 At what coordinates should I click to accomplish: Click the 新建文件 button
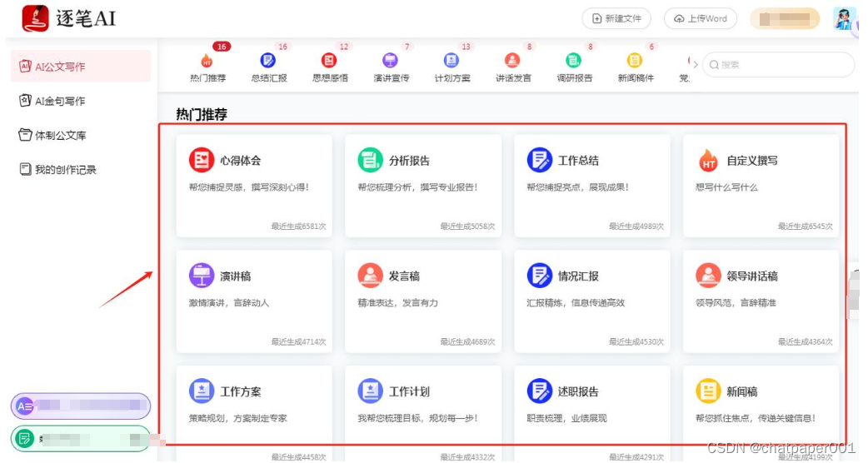pyautogui.click(x=616, y=18)
